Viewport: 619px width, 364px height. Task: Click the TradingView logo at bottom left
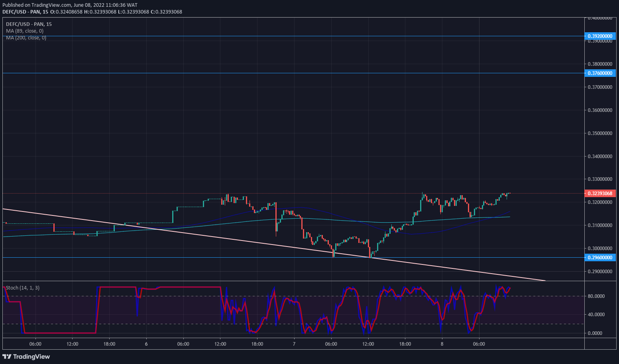coord(26,356)
